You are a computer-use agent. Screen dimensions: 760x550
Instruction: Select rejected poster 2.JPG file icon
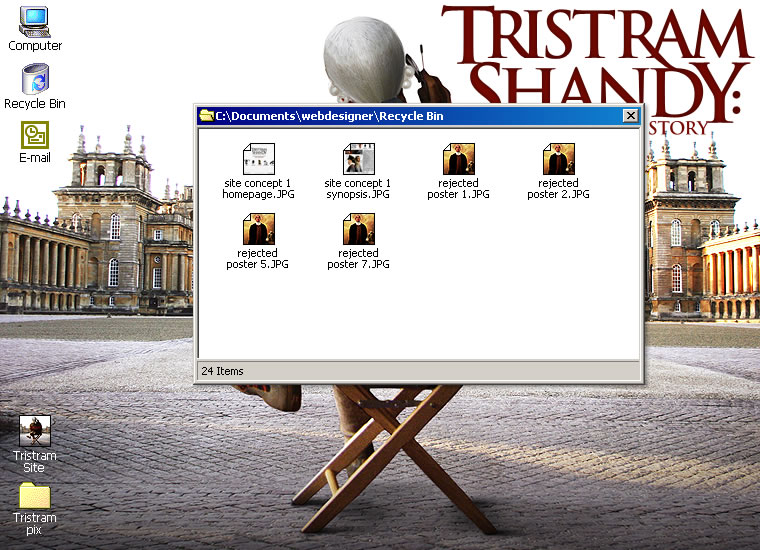(x=559, y=159)
